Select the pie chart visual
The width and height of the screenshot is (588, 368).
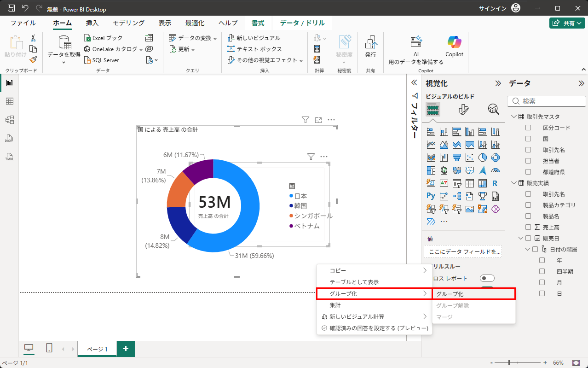click(x=483, y=158)
